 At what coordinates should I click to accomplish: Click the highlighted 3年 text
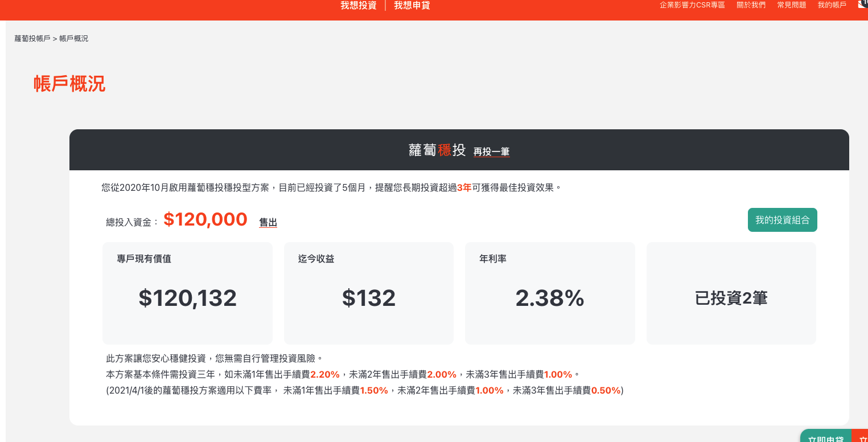[464, 187]
